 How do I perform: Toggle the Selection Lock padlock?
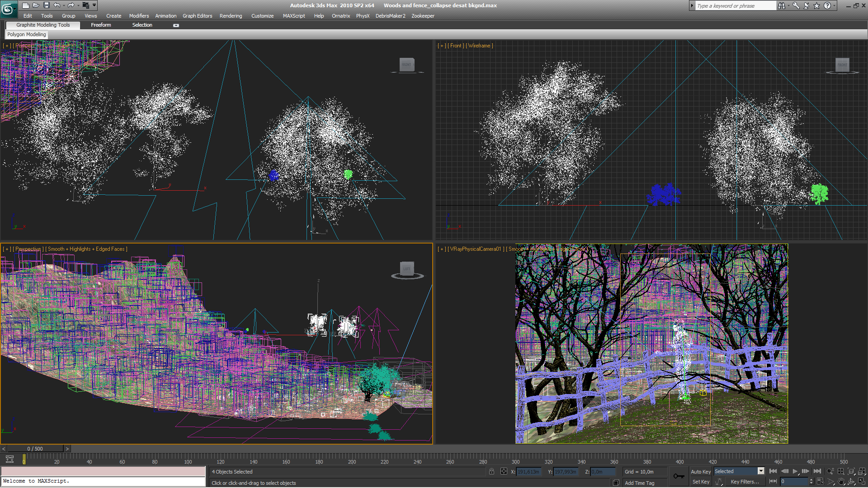pos(491,471)
